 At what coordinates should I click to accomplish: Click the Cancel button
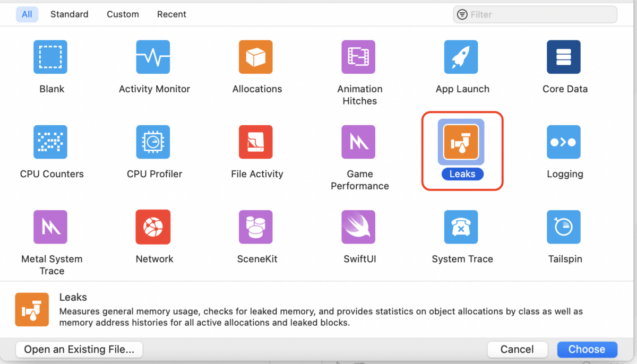517,349
